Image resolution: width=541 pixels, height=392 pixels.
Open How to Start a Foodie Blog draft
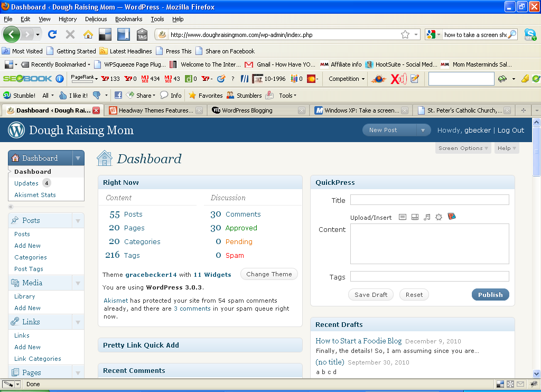[359, 341]
